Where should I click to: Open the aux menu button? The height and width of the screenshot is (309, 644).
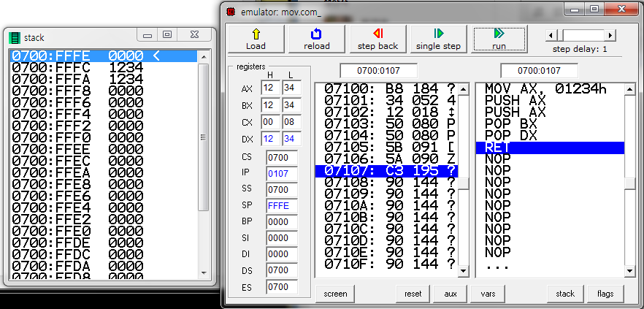click(x=450, y=294)
